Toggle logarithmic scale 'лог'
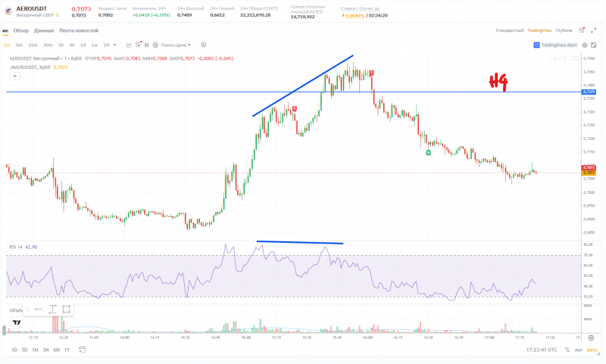 pos(578,350)
